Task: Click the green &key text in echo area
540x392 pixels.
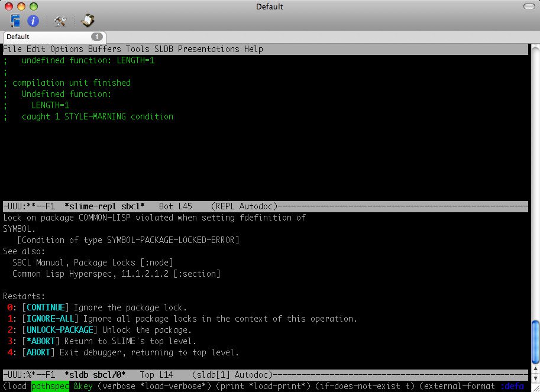Action: 83,386
